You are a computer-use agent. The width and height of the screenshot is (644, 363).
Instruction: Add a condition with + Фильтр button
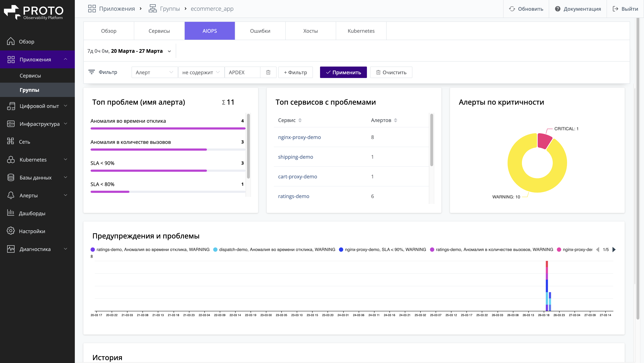pyautogui.click(x=296, y=72)
